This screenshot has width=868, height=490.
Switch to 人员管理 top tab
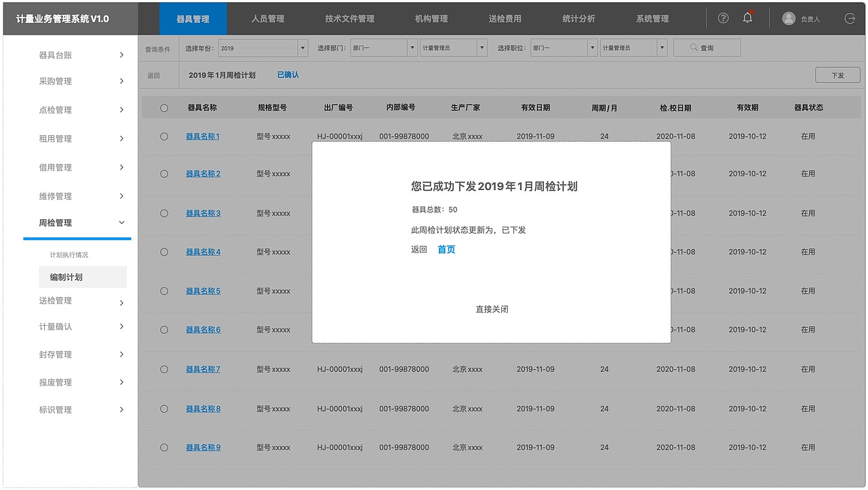[x=268, y=19]
